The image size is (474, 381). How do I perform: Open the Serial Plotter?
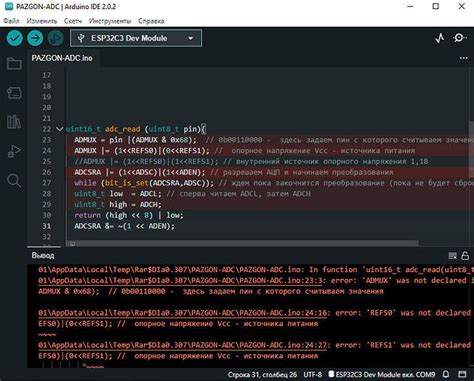point(440,38)
